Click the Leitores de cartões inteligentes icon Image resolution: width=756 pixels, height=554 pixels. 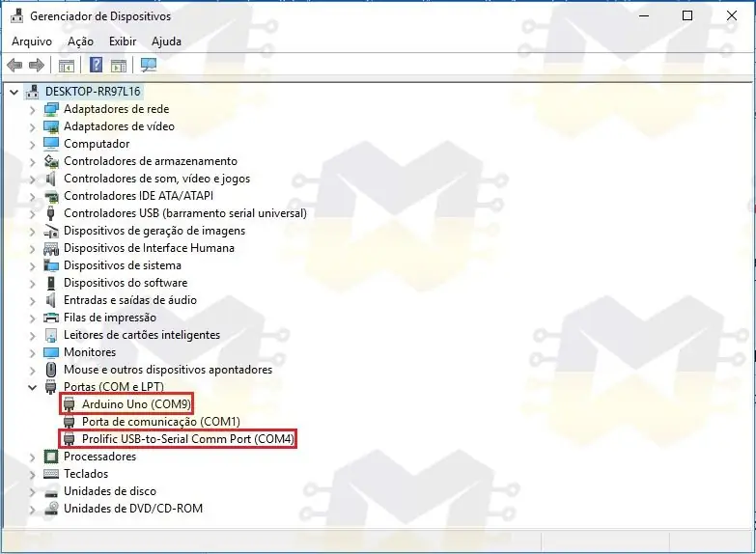point(51,335)
